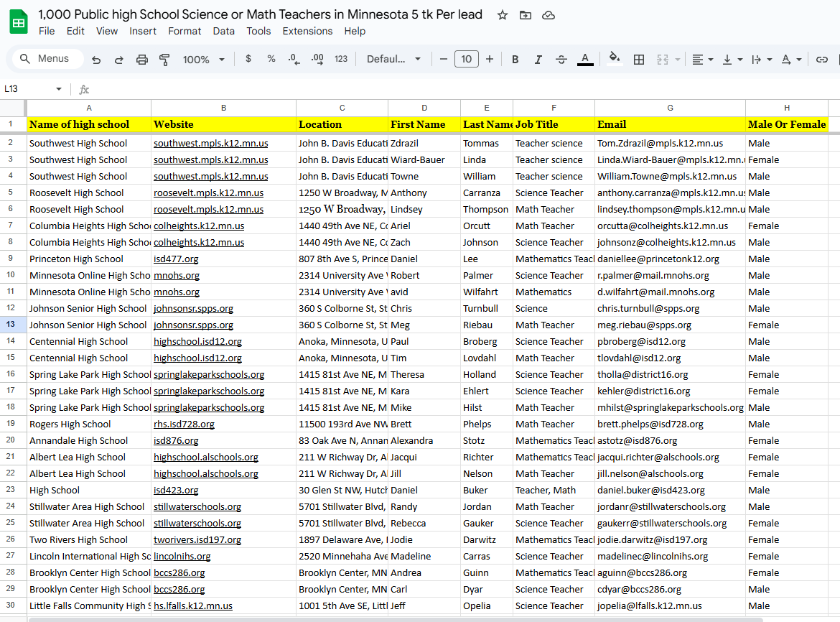Open more number formats (123)
Screen dimensions: 840x622
click(341, 59)
